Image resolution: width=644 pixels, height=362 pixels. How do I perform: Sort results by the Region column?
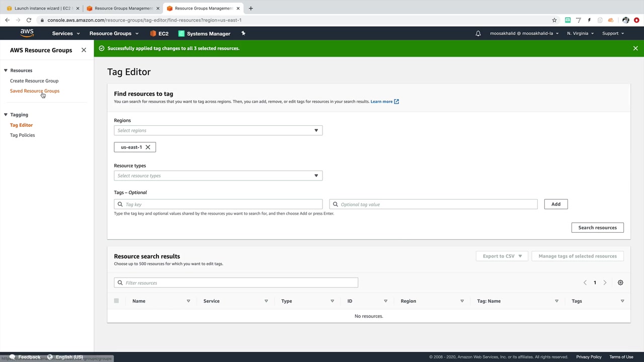pyautogui.click(x=462, y=301)
